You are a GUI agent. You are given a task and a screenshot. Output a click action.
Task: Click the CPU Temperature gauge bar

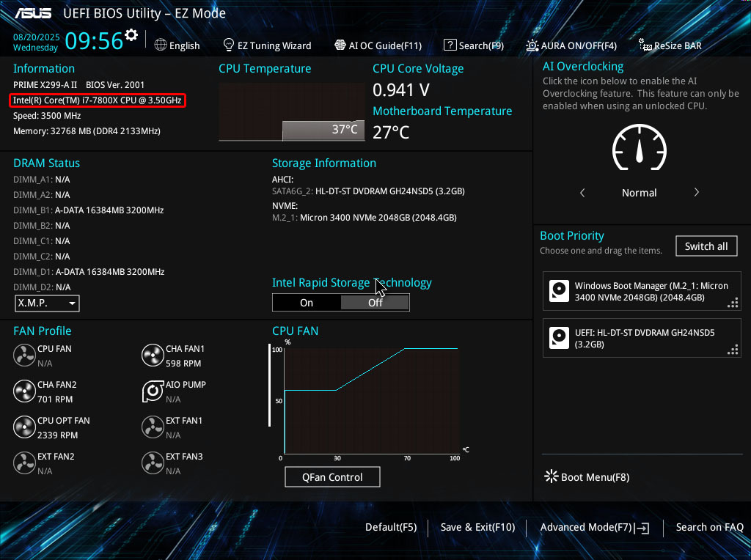coord(292,112)
